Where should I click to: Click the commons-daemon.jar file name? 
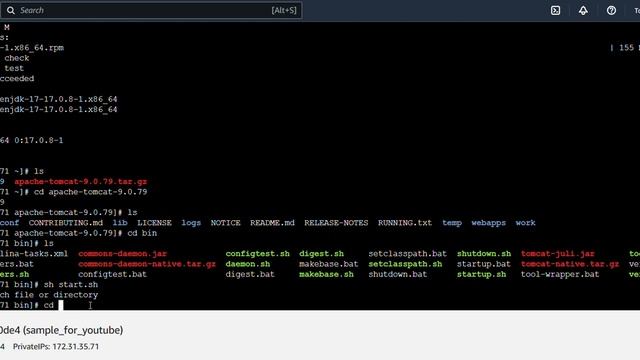pyautogui.click(x=122, y=254)
